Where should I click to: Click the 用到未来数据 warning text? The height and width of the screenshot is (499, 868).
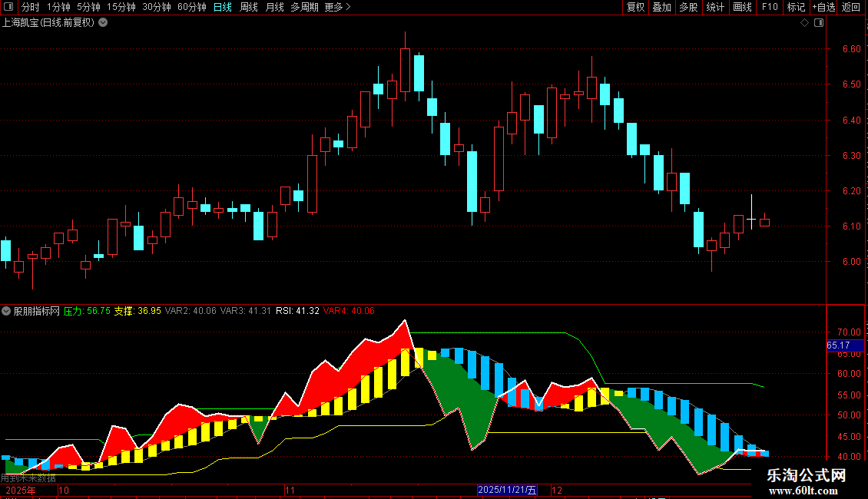[28, 478]
